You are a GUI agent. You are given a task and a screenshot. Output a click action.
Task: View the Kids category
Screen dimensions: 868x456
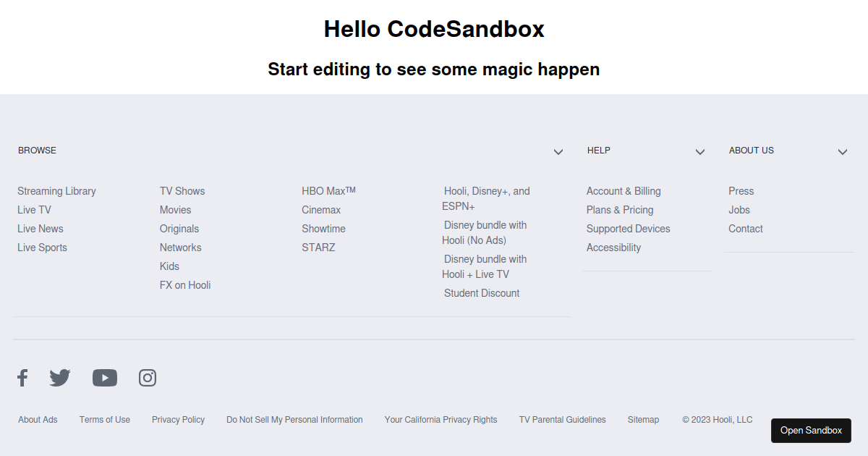coord(169,266)
